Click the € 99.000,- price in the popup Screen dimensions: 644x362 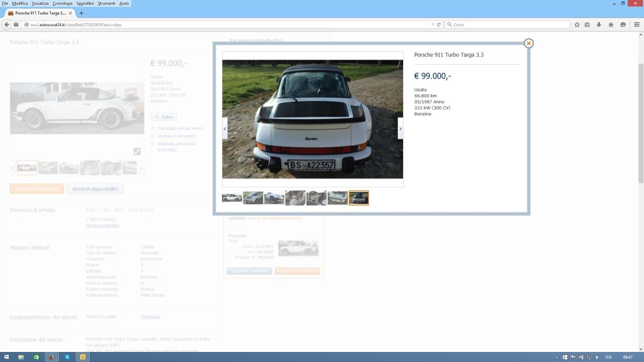pos(433,76)
